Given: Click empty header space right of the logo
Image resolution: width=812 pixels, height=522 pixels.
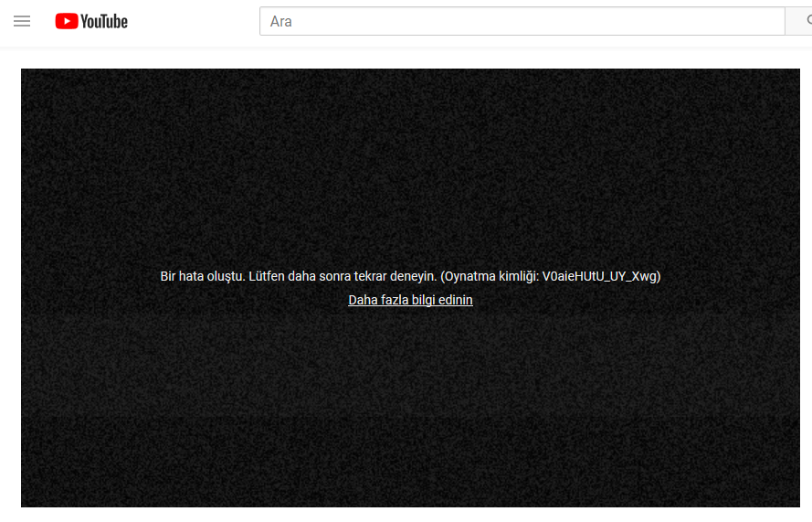Looking at the screenshot, I should coord(192,21).
